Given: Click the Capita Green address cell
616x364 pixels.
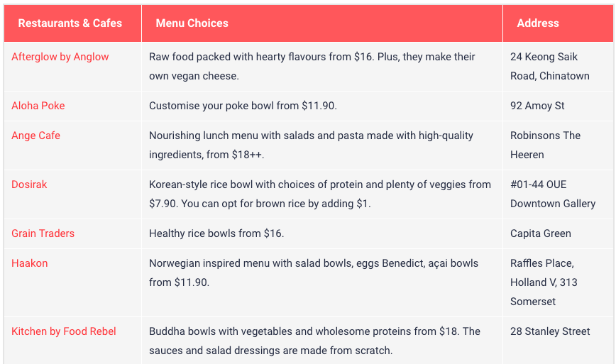Looking at the screenshot, I should 541,233.
